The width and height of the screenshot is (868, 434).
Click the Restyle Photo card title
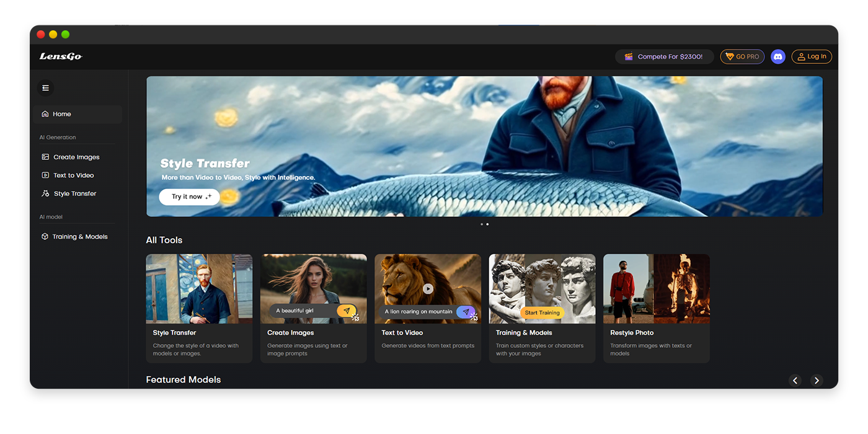[x=632, y=333]
